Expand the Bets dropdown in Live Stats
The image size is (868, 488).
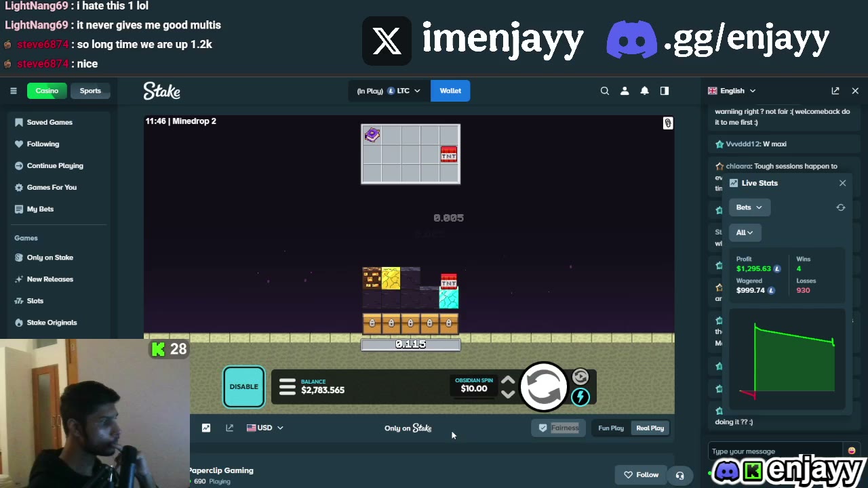click(749, 207)
